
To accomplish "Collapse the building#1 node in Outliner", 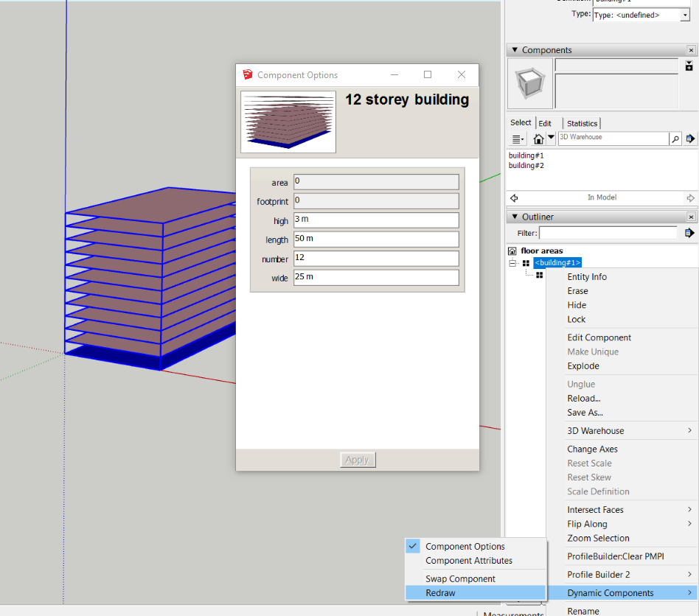I will coord(512,262).
